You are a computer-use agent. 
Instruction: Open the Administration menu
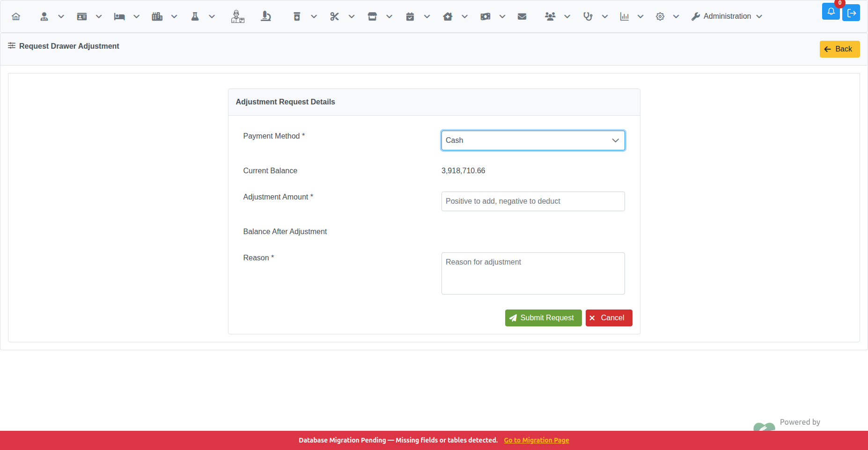(727, 16)
